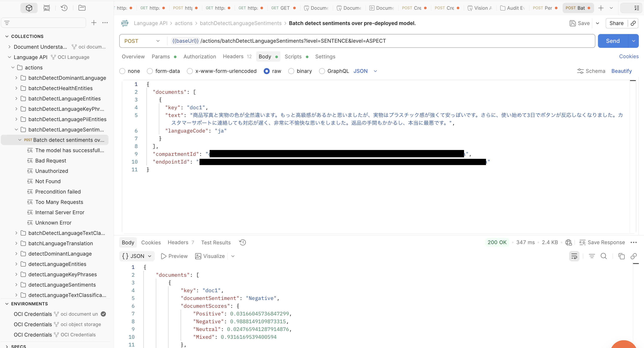Open the Cookies link
The width and height of the screenshot is (644, 348).
click(x=629, y=57)
